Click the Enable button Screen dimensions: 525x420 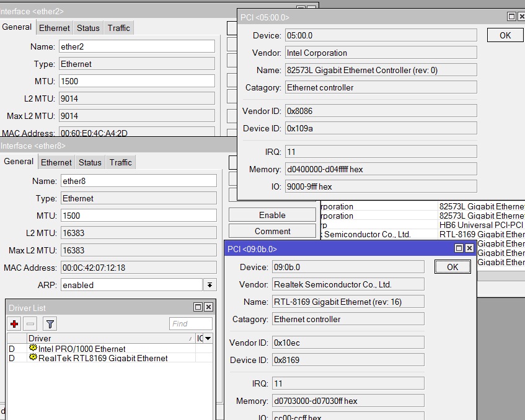tap(272, 215)
